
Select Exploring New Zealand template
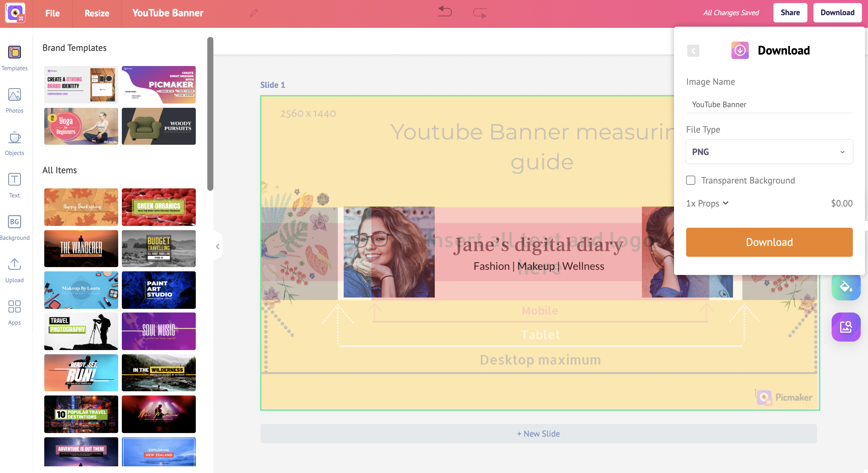[159, 452]
